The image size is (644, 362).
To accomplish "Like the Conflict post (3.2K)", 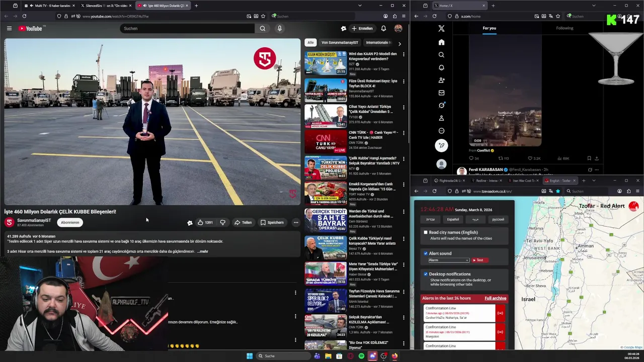I will [x=533, y=158].
